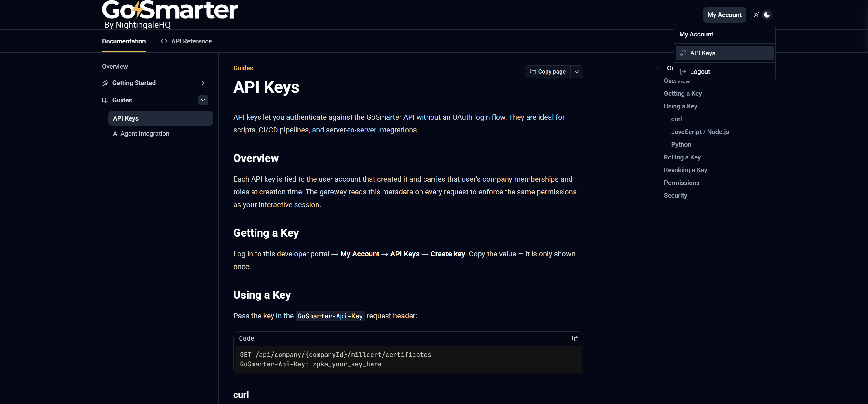Screen dimensions: 868x404
Task: Click the code brackets icon by API Reference
Action: pos(164,41)
